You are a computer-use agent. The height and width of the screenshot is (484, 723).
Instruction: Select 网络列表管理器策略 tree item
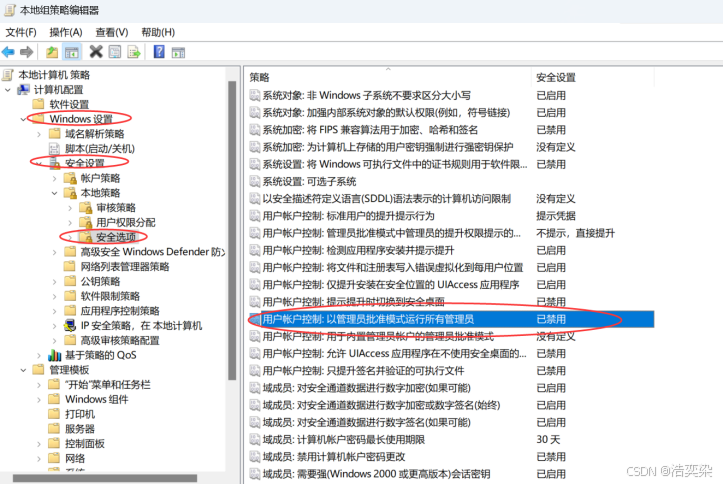click(x=125, y=266)
